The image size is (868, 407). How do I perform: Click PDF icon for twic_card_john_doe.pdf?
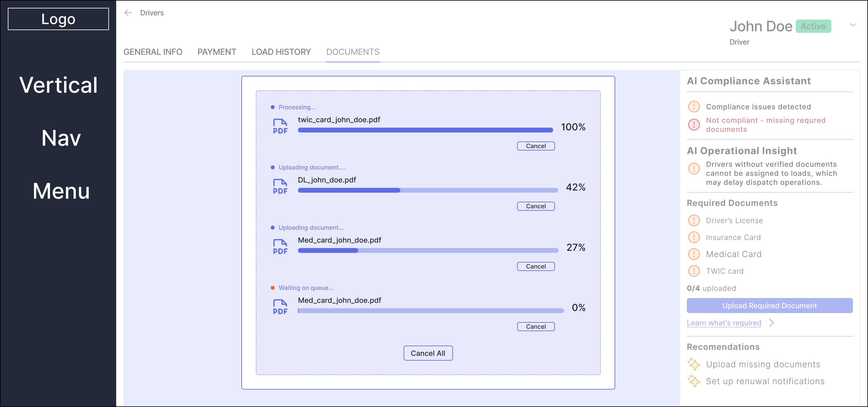(280, 126)
